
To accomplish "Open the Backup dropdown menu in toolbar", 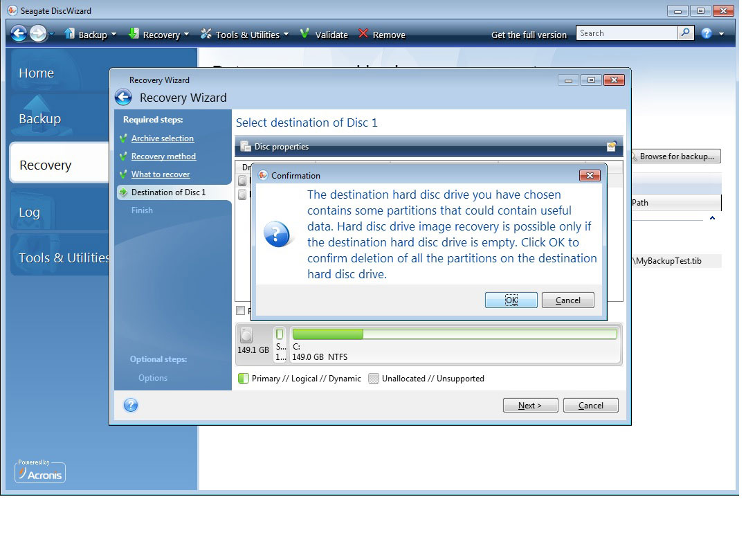I will [90, 35].
